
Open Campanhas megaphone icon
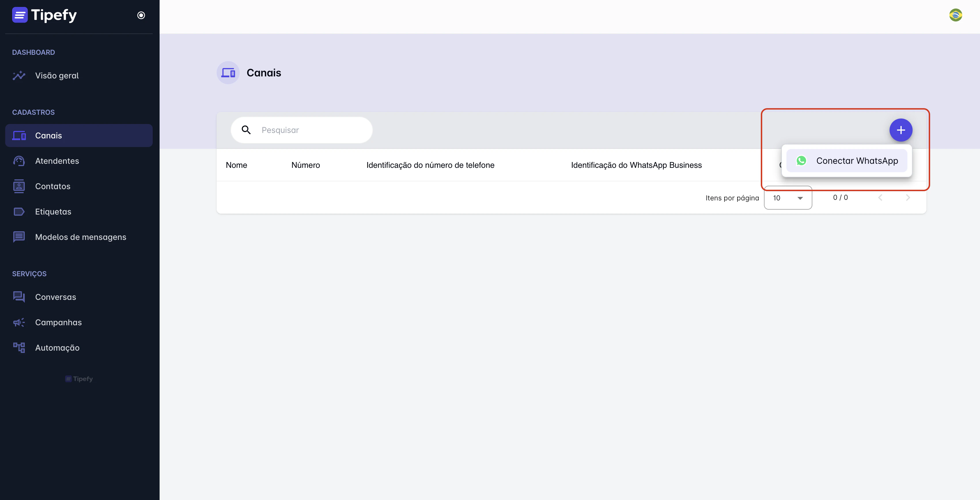(19, 323)
